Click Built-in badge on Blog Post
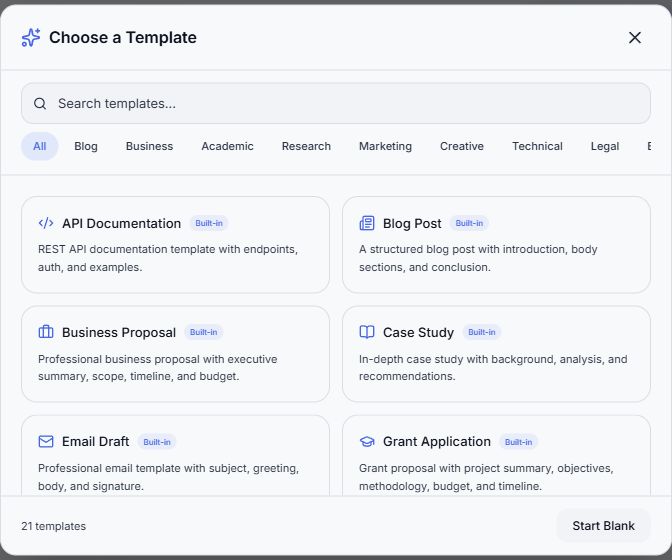This screenshot has width=672, height=560. pyautogui.click(x=469, y=223)
